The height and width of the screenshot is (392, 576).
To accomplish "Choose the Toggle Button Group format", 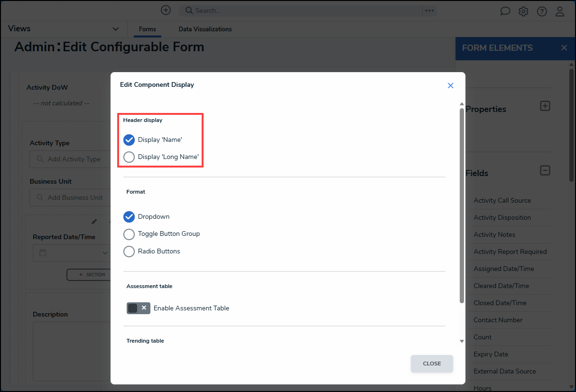I will point(129,234).
